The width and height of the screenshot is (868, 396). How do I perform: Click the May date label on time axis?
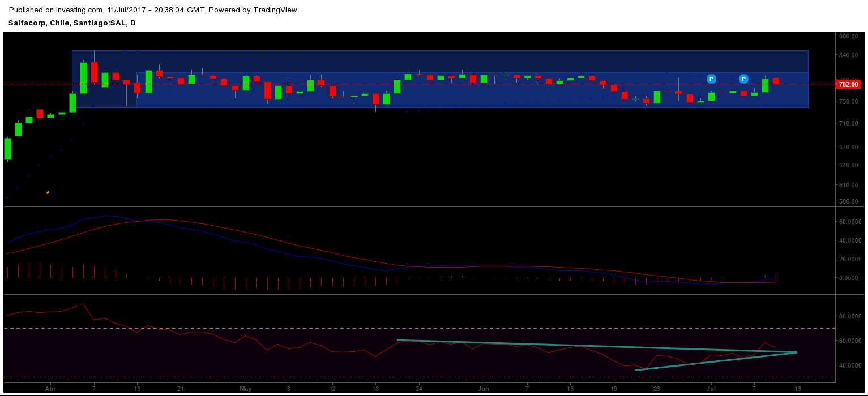click(245, 389)
